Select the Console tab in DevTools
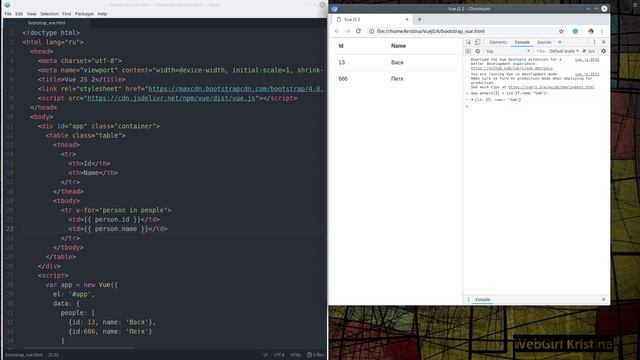The width and height of the screenshot is (640, 360). click(522, 42)
